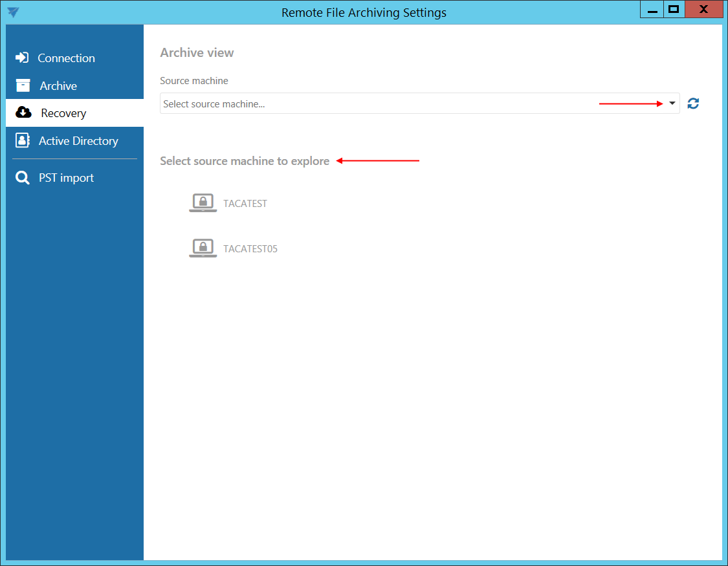Image resolution: width=728 pixels, height=566 pixels.
Task: Minimize the Remote File Archiving Settings window
Action: click(x=651, y=9)
